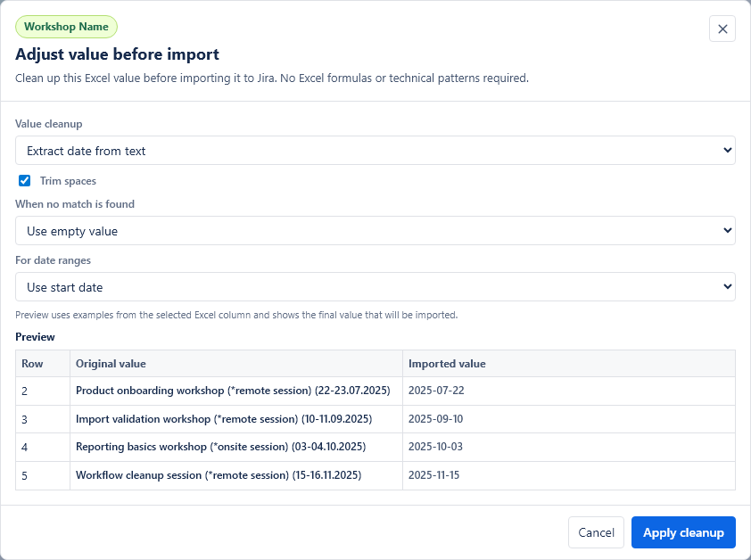Click the chevron arrow on Extract date from text
751x560 pixels.
tap(727, 151)
